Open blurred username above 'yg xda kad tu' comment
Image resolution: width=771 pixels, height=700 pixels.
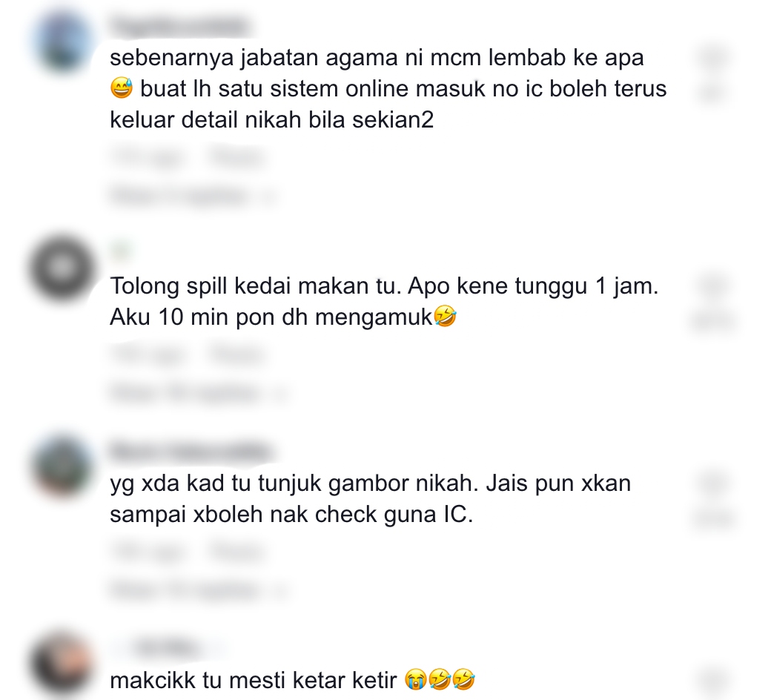tap(191, 452)
